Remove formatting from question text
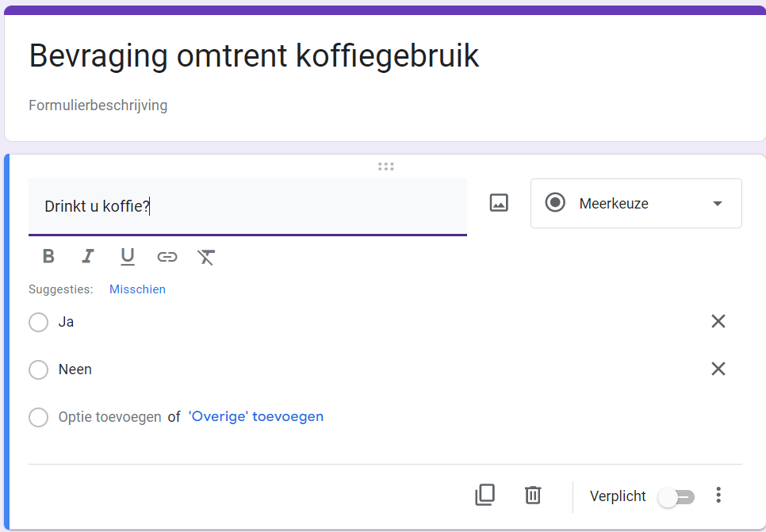766x532 pixels. (x=206, y=257)
